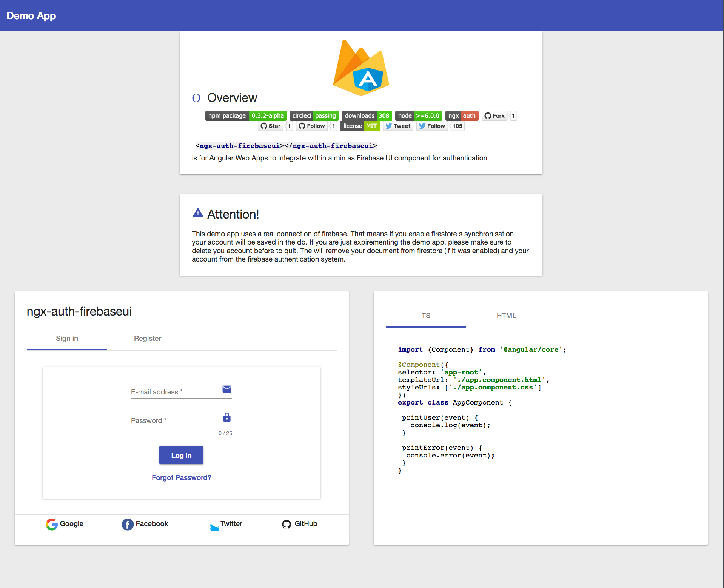Select the Sign in tab
The height and width of the screenshot is (588, 724).
tap(66, 339)
